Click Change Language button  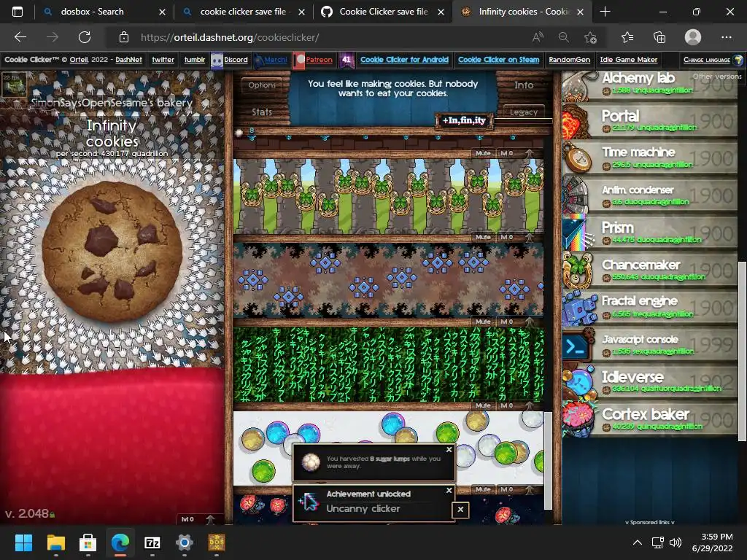712,60
